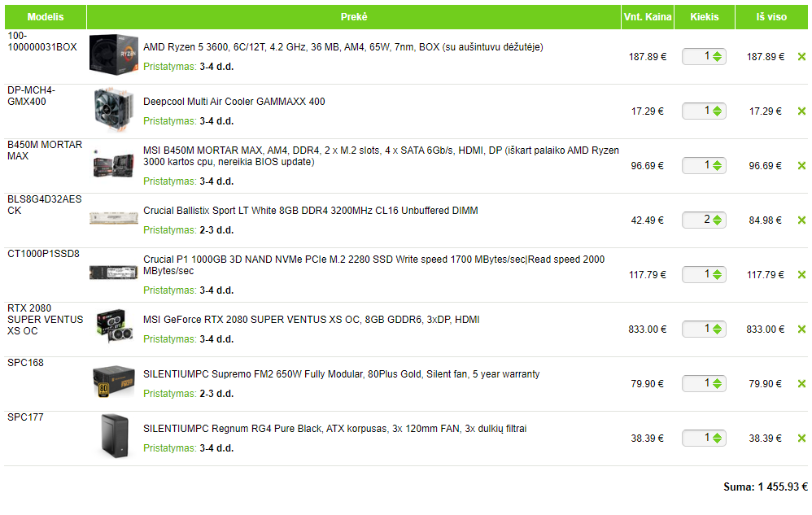Click the MSI B450M MORTAR MAX product description
The image size is (812, 515).
click(x=381, y=155)
